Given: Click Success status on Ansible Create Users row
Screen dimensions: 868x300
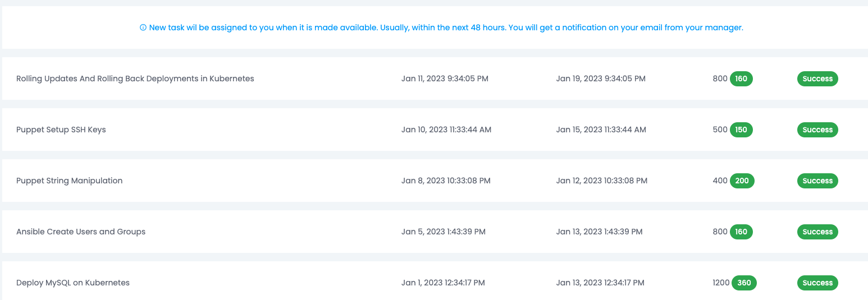Looking at the screenshot, I should tap(817, 232).
